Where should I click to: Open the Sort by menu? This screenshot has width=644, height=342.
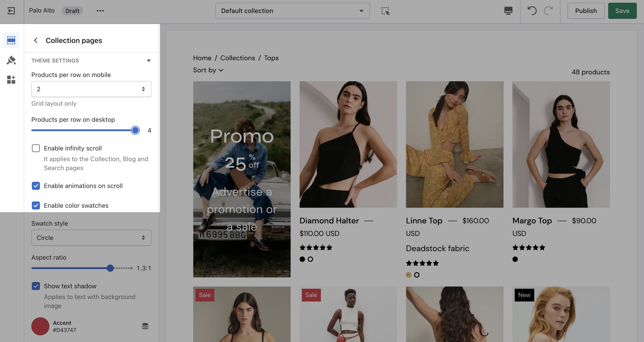pyautogui.click(x=208, y=70)
